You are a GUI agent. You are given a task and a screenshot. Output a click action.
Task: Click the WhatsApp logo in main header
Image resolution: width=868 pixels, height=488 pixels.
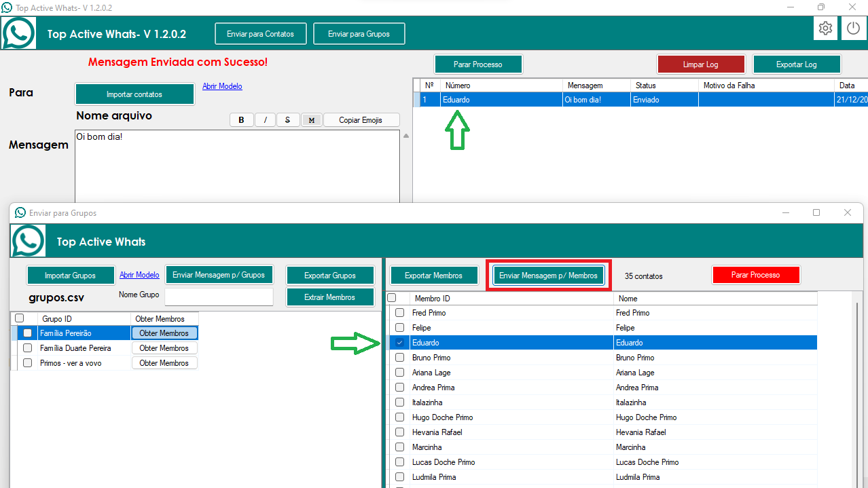pyautogui.click(x=18, y=33)
